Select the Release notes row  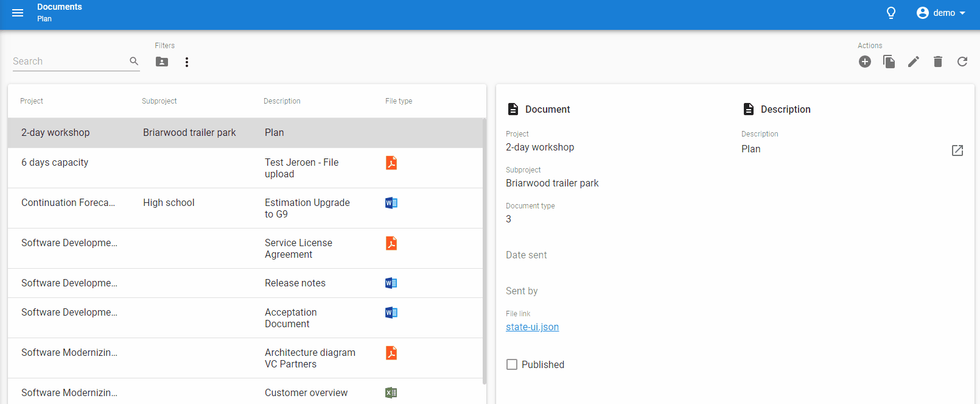245,283
